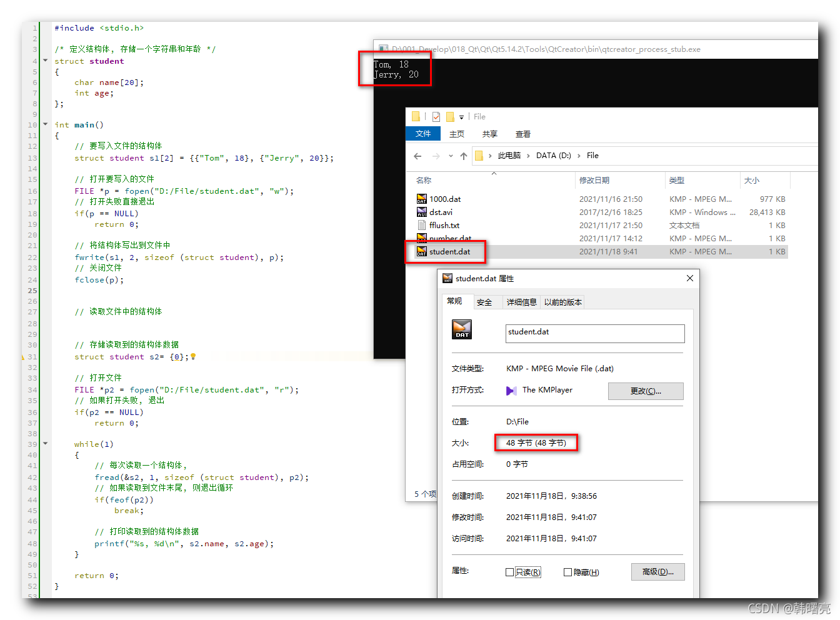Click the console window title bar icon

click(383, 49)
